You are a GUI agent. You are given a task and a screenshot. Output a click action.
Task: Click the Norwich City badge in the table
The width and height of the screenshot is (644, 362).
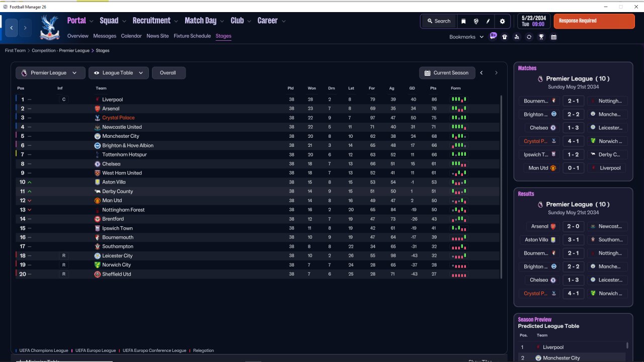pyautogui.click(x=98, y=265)
